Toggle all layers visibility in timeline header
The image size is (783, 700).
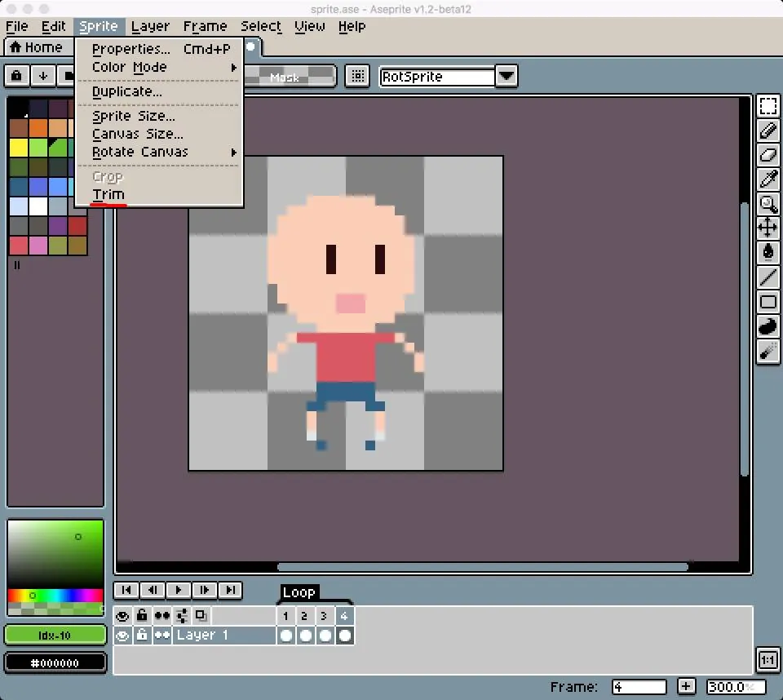[x=122, y=616]
